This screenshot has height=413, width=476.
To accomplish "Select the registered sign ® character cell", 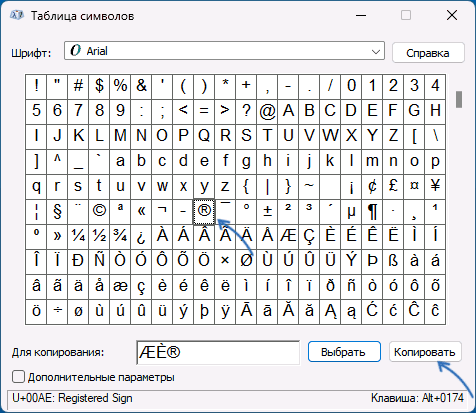I will [204, 212].
